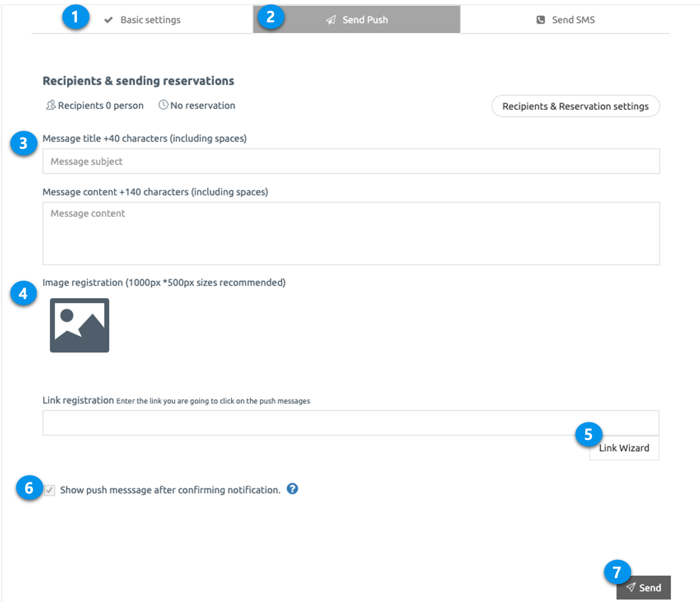Viewport: 700px width, 602px height.
Task: Switch to the Basic settings tab
Action: [x=150, y=20]
